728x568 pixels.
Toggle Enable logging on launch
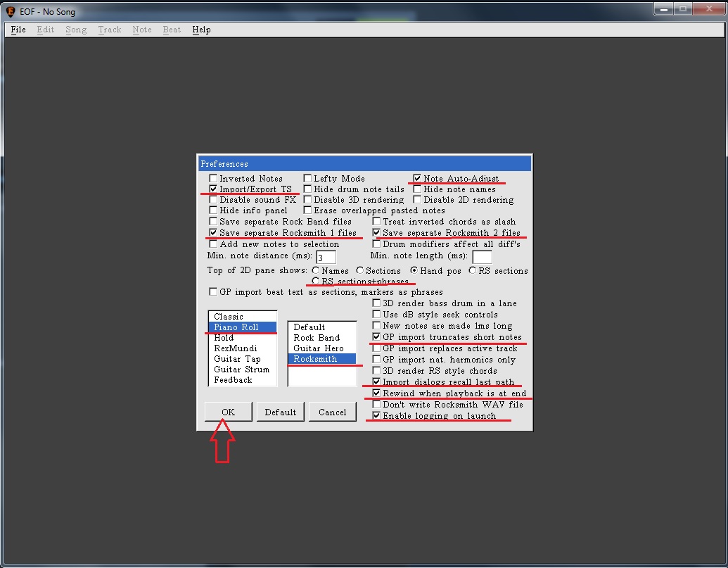coord(376,416)
